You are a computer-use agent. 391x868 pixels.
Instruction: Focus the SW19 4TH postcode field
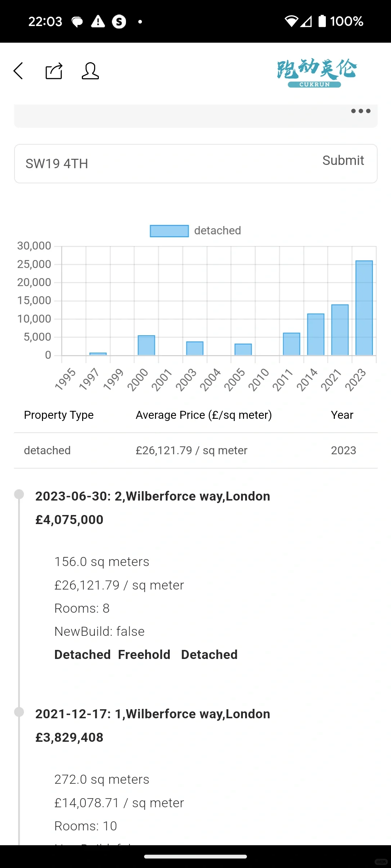pyautogui.click(x=163, y=164)
